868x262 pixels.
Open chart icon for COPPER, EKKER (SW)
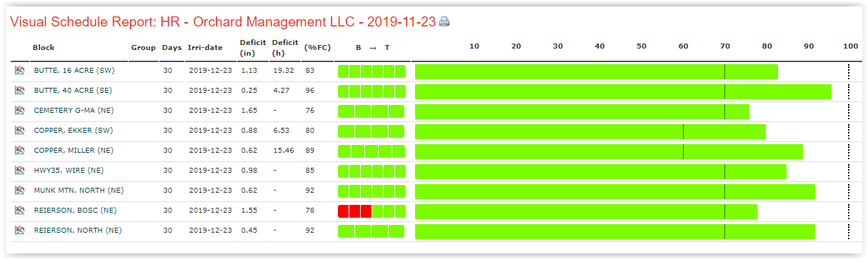[x=20, y=131]
